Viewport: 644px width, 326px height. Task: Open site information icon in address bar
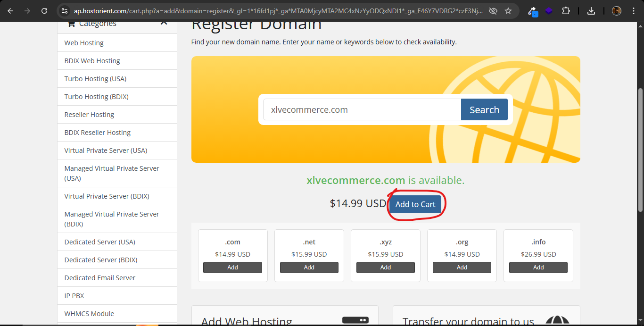pos(65,11)
